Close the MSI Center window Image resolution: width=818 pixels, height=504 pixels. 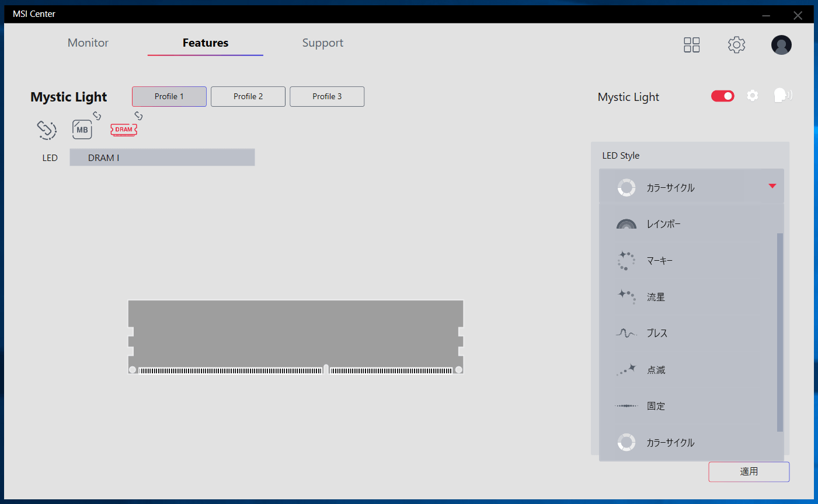tap(798, 16)
